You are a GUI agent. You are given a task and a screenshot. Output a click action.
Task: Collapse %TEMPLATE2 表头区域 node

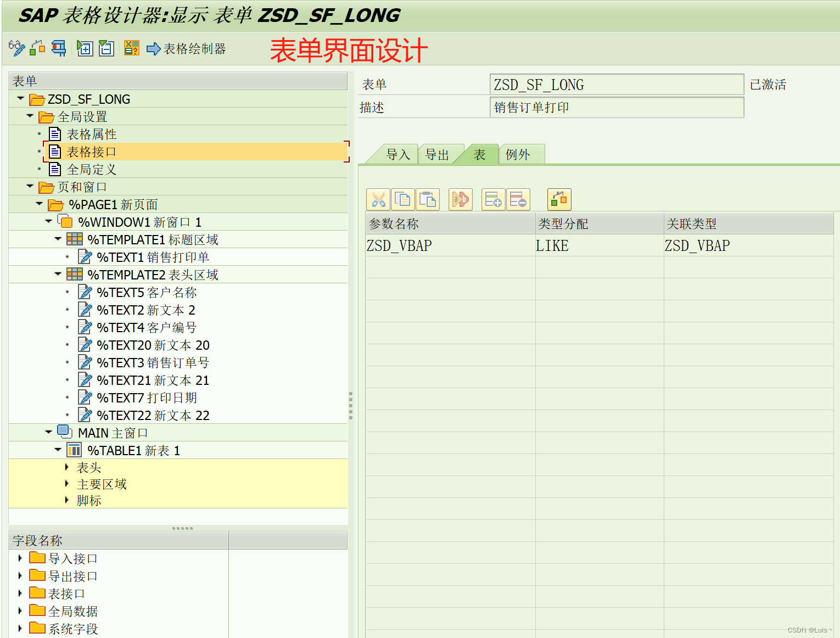click(x=58, y=275)
